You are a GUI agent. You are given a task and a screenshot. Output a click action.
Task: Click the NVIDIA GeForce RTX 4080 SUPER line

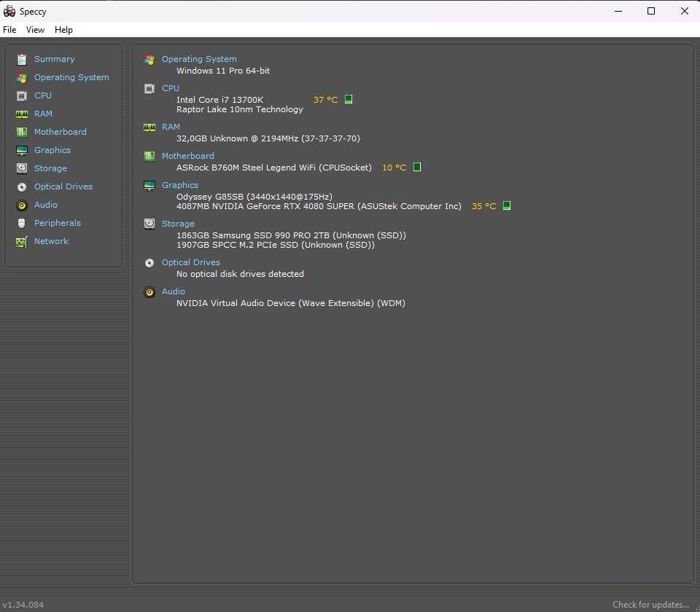(319, 206)
